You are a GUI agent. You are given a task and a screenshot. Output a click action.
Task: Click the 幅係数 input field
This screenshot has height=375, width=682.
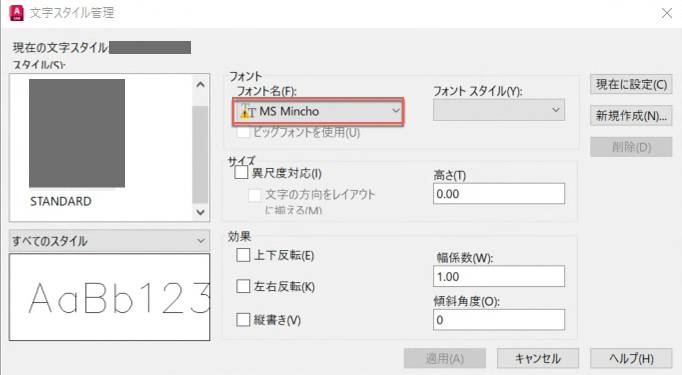tap(499, 276)
